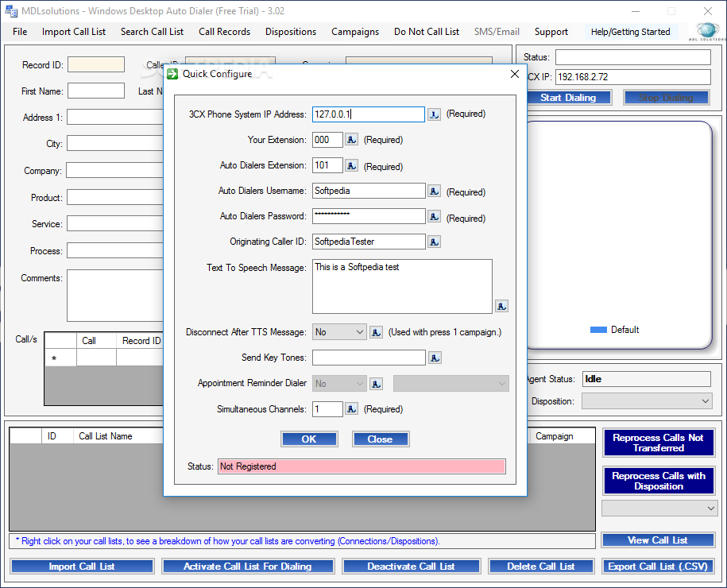Click the Simultaneous Channels input field
This screenshot has width=727, height=588.
328,409
